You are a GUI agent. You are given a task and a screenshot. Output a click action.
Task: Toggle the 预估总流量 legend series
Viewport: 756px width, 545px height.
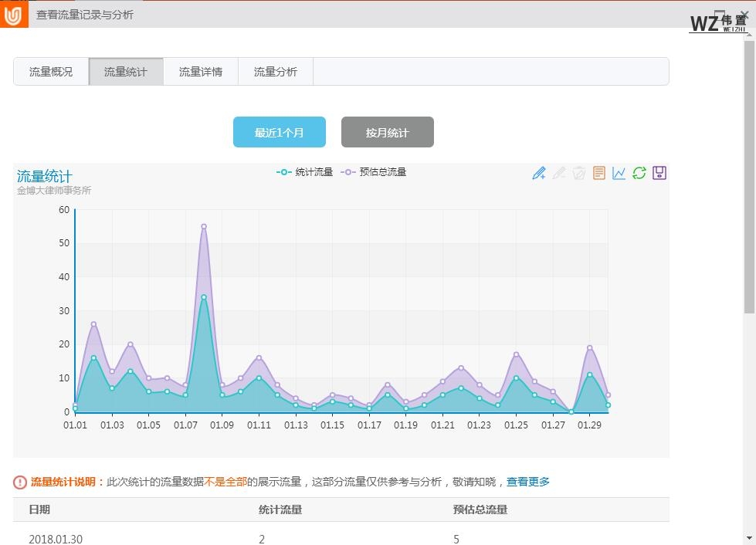[x=374, y=172]
